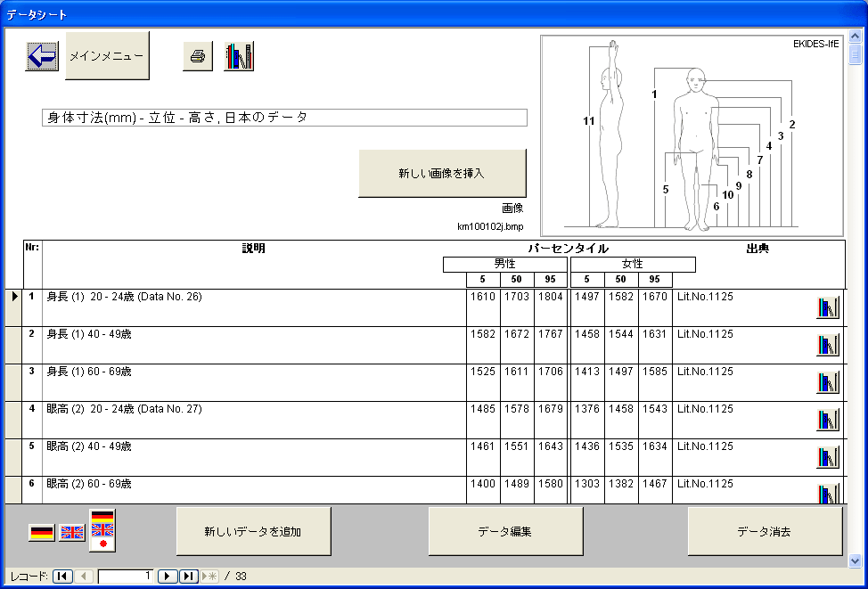Click 新しいデータを追加 to add data
The width and height of the screenshot is (868, 589).
point(253,532)
